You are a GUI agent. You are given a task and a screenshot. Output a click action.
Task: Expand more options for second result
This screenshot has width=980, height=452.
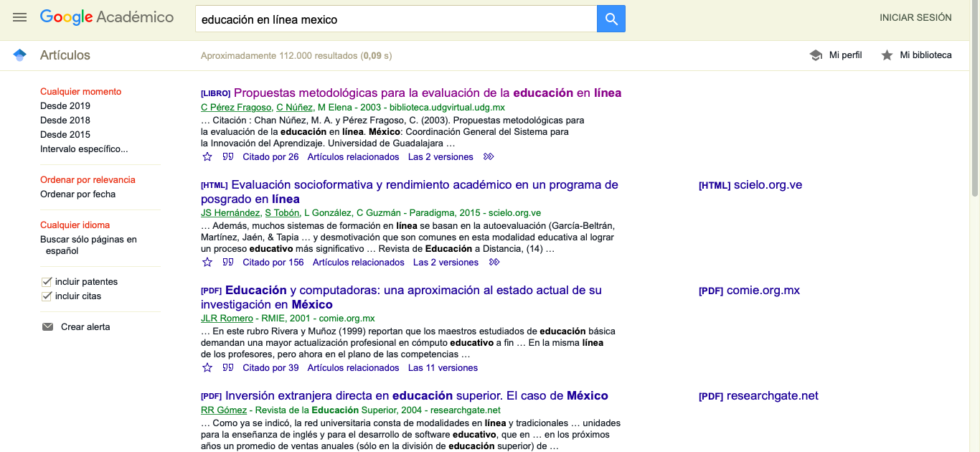click(494, 263)
